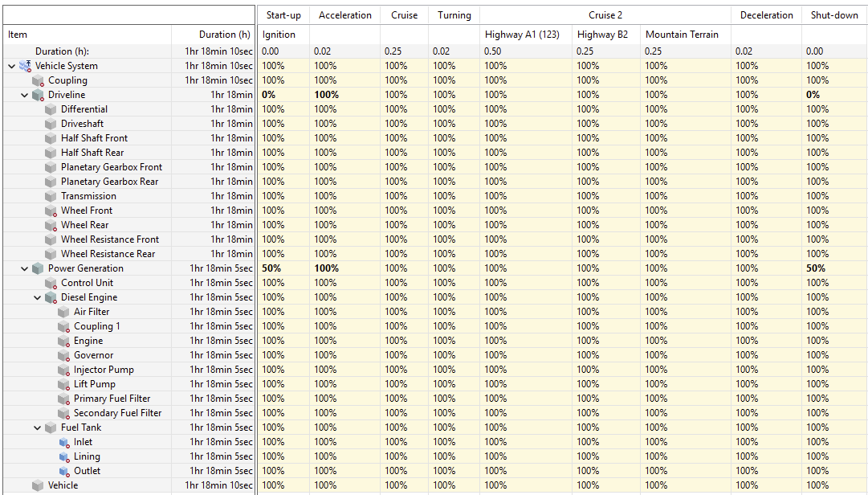Select the Cruise phase column header

[404, 15]
